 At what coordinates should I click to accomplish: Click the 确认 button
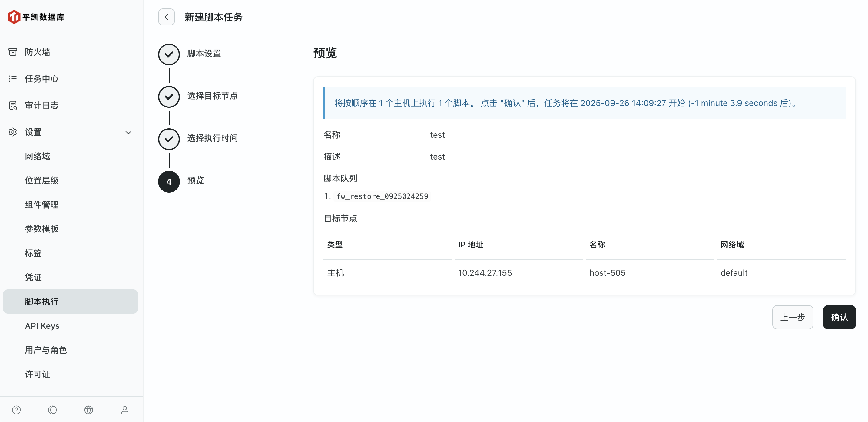[x=839, y=317]
